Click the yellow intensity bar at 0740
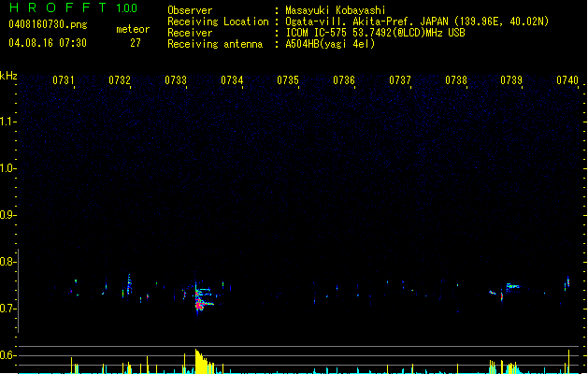 [x=569, y=362]
